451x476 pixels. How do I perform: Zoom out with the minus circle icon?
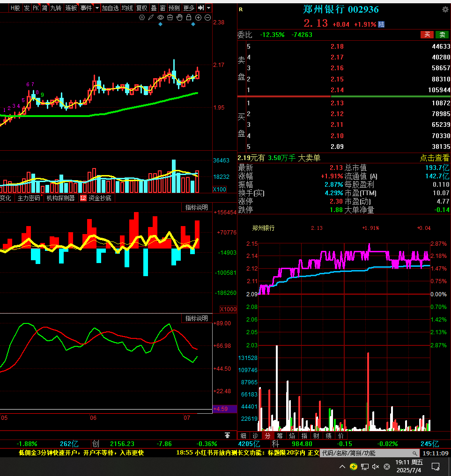pyautogui.click(x=208, y=18)
